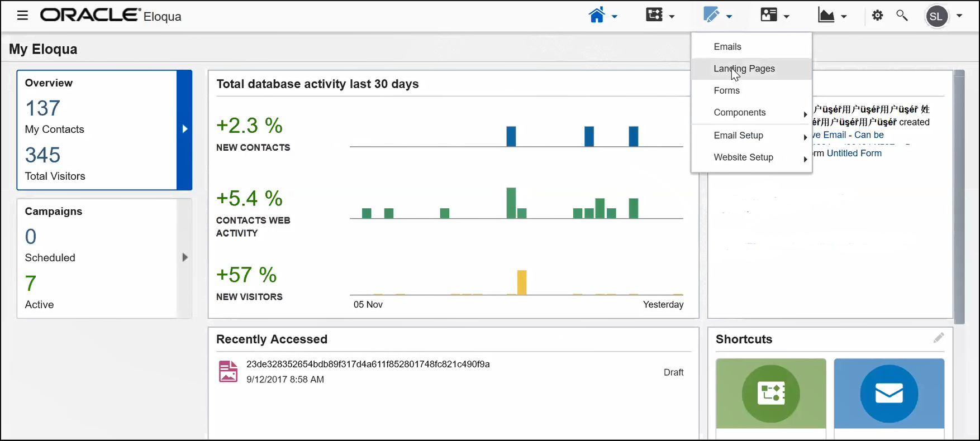Click the 0 Scheduled campaigns count

(x=31, y=237)
